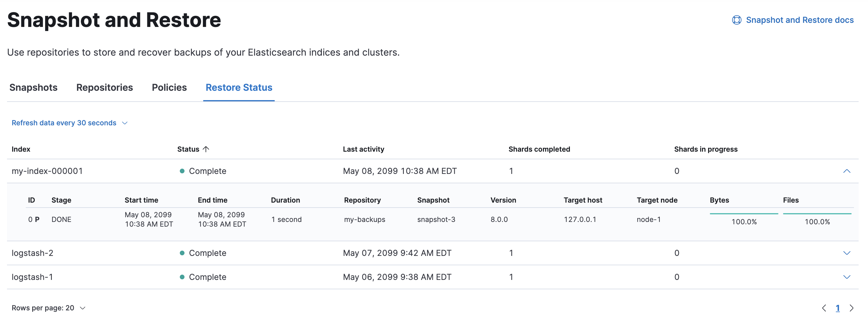The image size is (868, 325).
Task: Open the Policies tab
Action: click(x=169, y=88)
